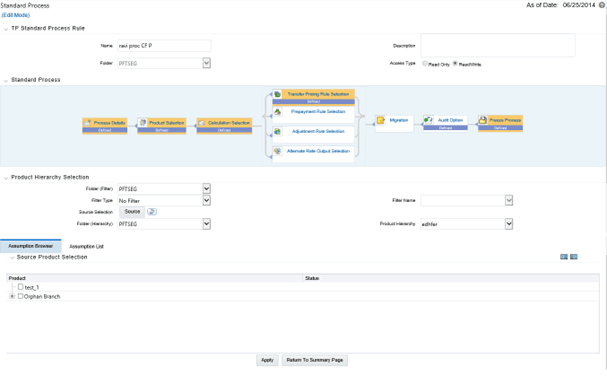Viewport: 607px width, 376px height.
Task: Click the Audit Option node icon
Action: coord(428,120)
